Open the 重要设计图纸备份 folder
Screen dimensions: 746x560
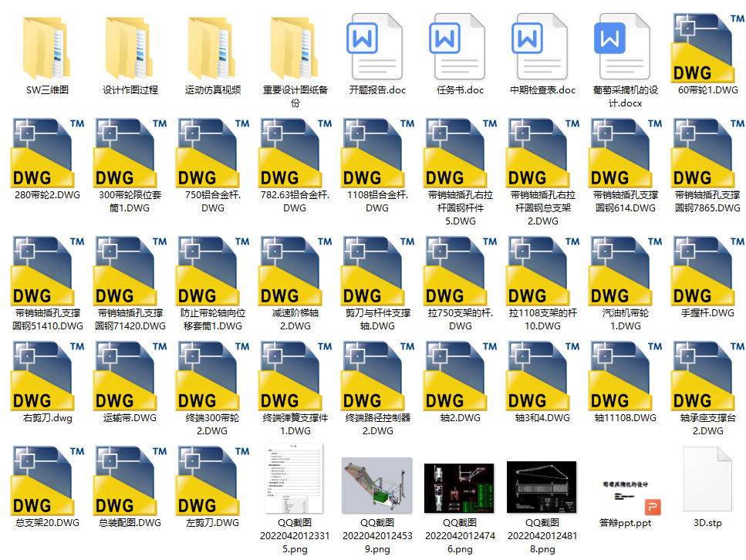pyautogui.click(x=295, y=46)
